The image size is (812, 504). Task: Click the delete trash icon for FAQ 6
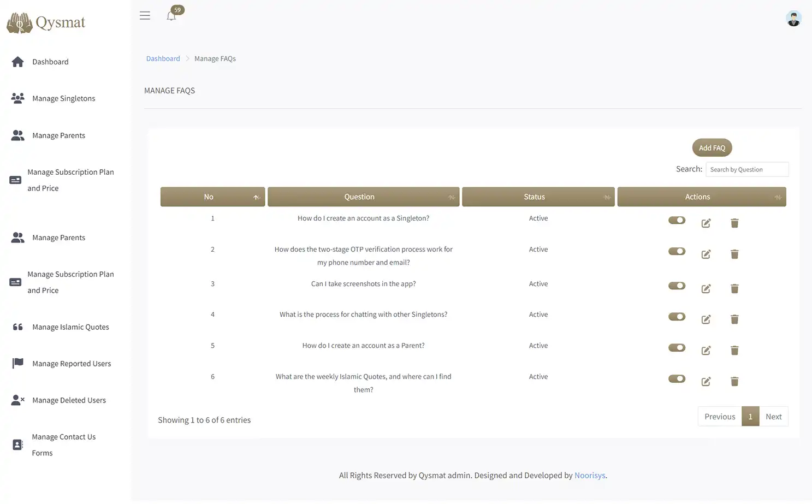click(734, 381)
